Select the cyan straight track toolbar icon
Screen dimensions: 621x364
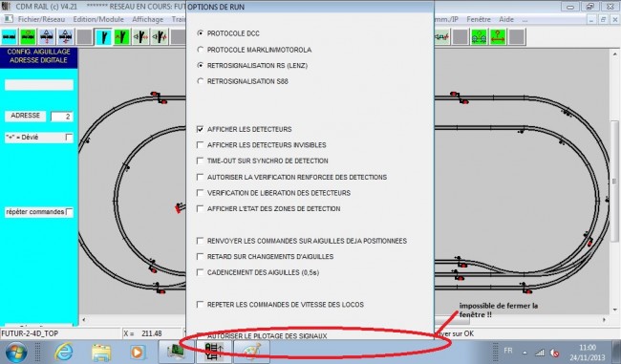pyautogui.click(x=10, y=37)
